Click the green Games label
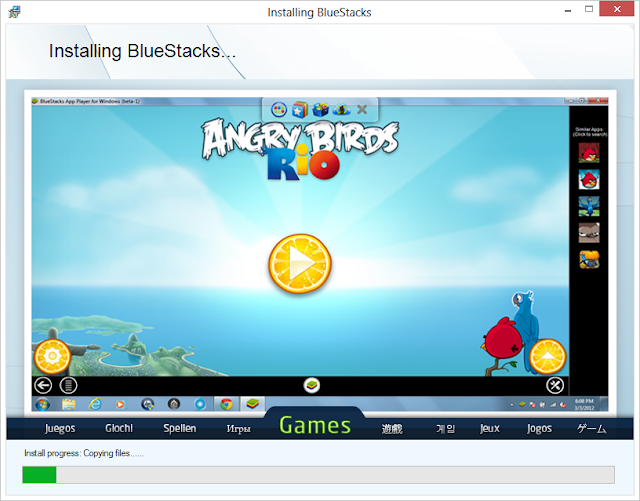The height and width of the screenshot is (501, 640). click(x=315, y=425)
